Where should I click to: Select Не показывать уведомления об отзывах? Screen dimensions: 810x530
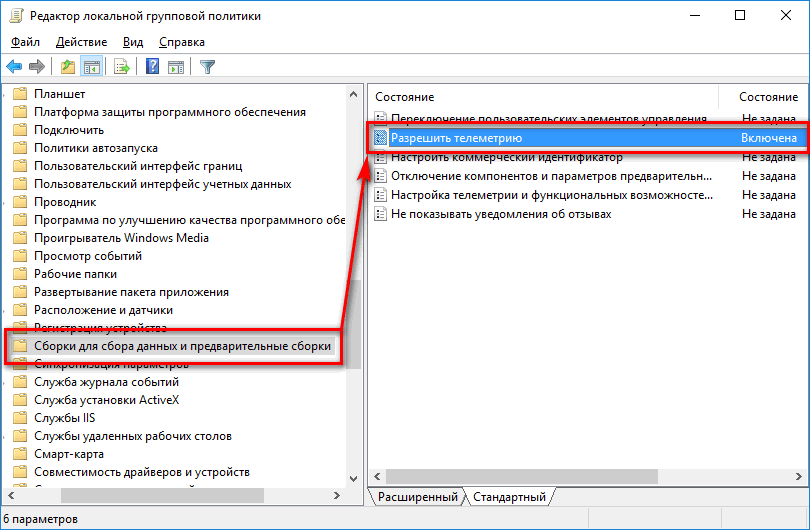coord(501,214)
